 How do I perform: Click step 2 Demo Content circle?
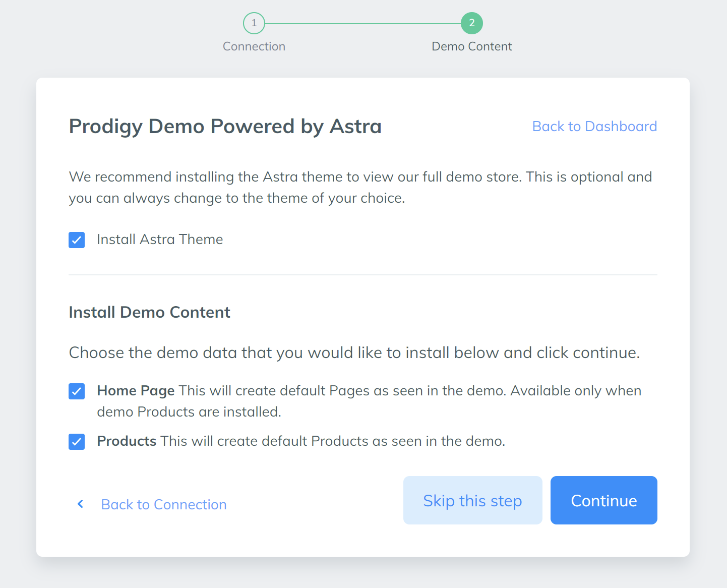(472, 23)
